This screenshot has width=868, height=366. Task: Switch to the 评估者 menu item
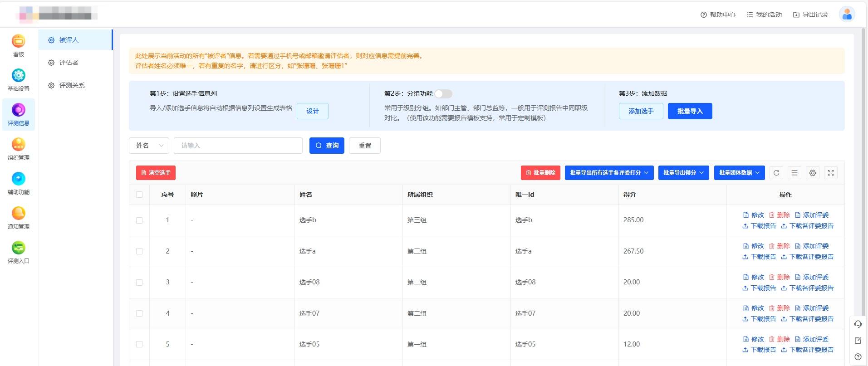tap(69, 63)
